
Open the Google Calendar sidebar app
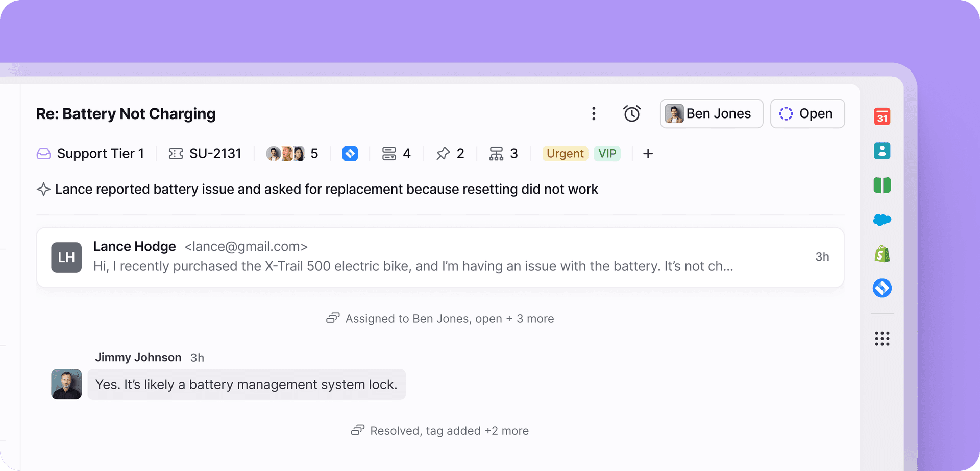coord(881,116)
